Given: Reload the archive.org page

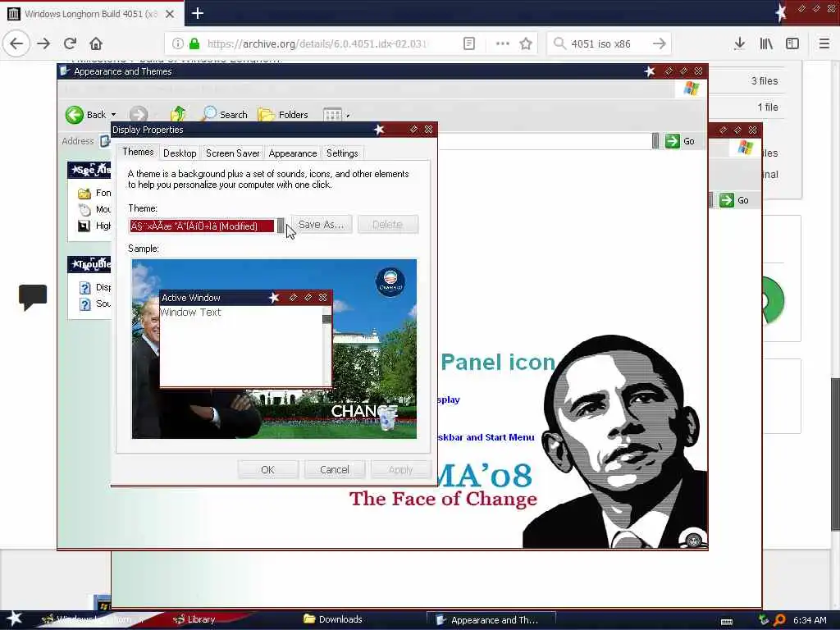Looking at the screenshot, I should (x=70, y=43).
